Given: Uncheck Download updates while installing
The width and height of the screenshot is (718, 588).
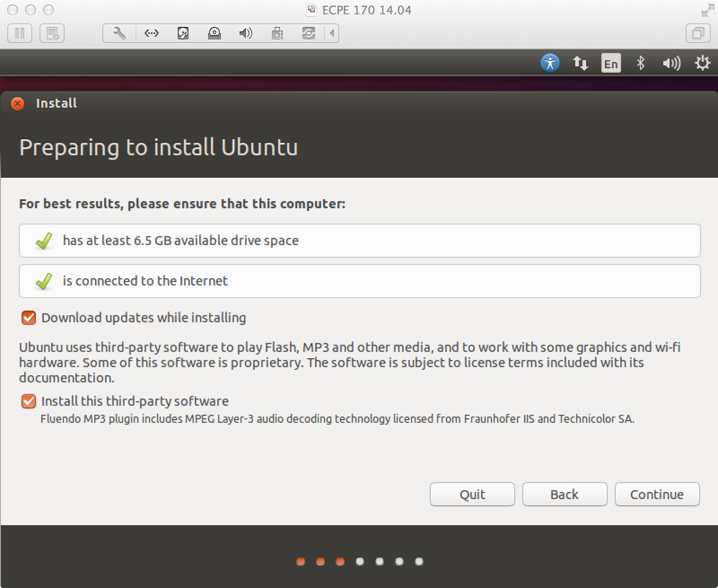Looking at the screenshot, I should (29, 318).
